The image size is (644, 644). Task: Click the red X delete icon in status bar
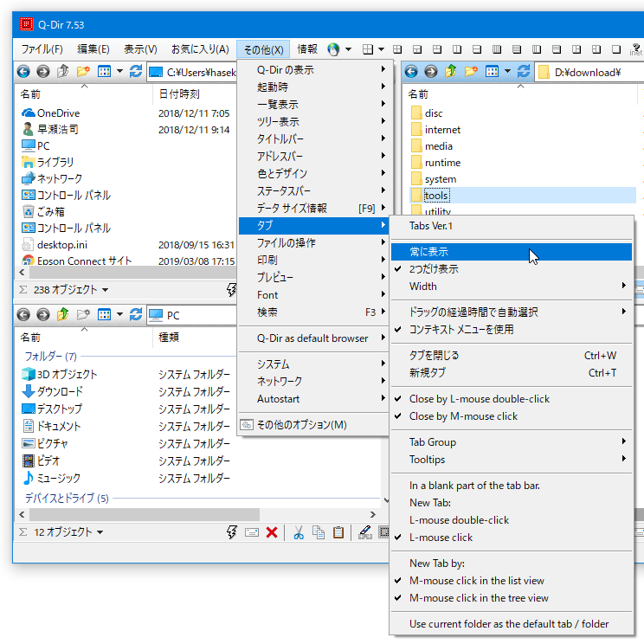(x=272, y=532)
